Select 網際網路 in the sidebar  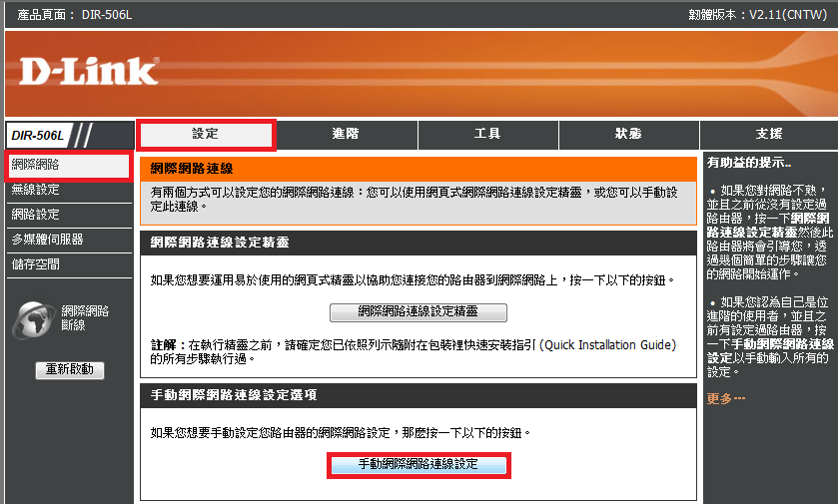pos(68,165)
